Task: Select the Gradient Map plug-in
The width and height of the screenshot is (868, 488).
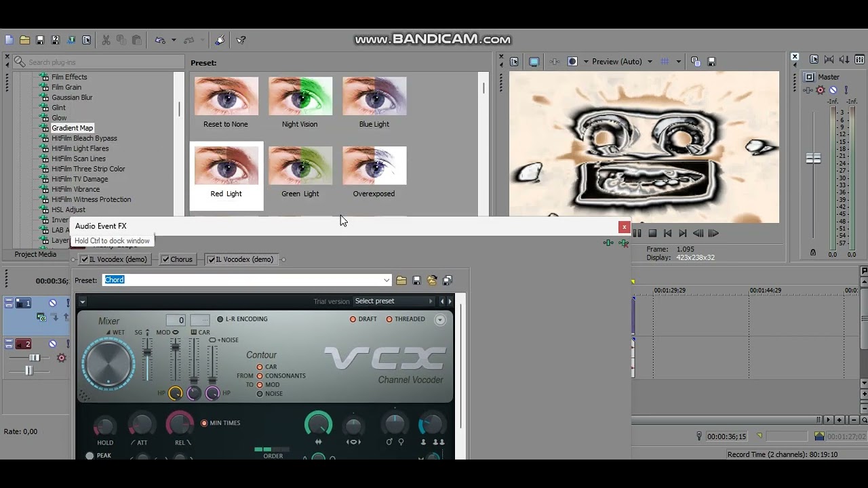Action: 72,128
